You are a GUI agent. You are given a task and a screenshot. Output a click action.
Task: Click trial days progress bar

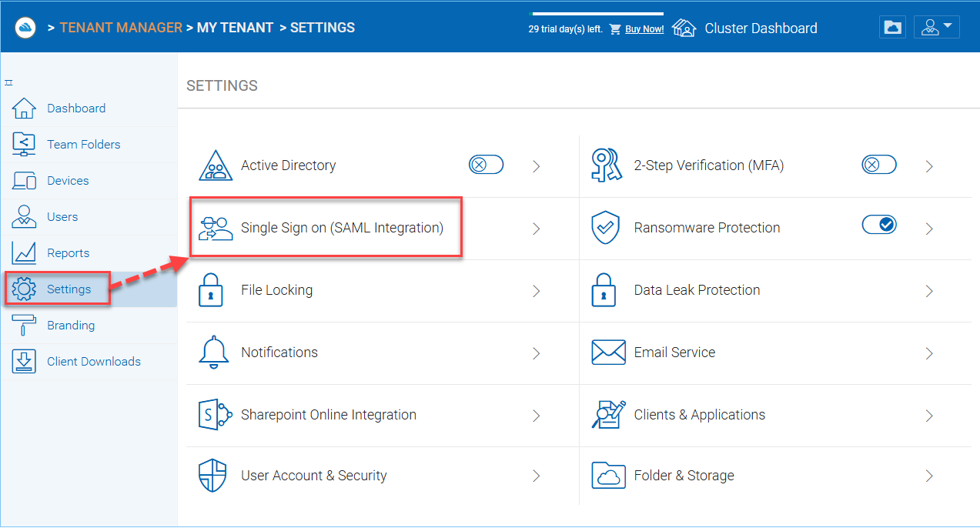pos(598,14)
